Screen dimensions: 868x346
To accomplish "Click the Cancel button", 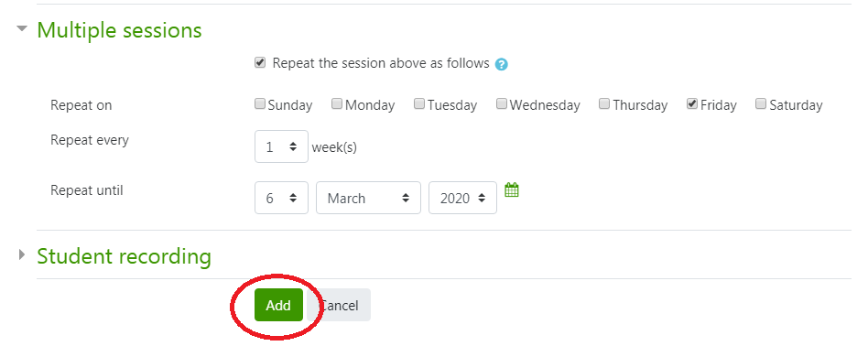I will click(x=339, y=305).
